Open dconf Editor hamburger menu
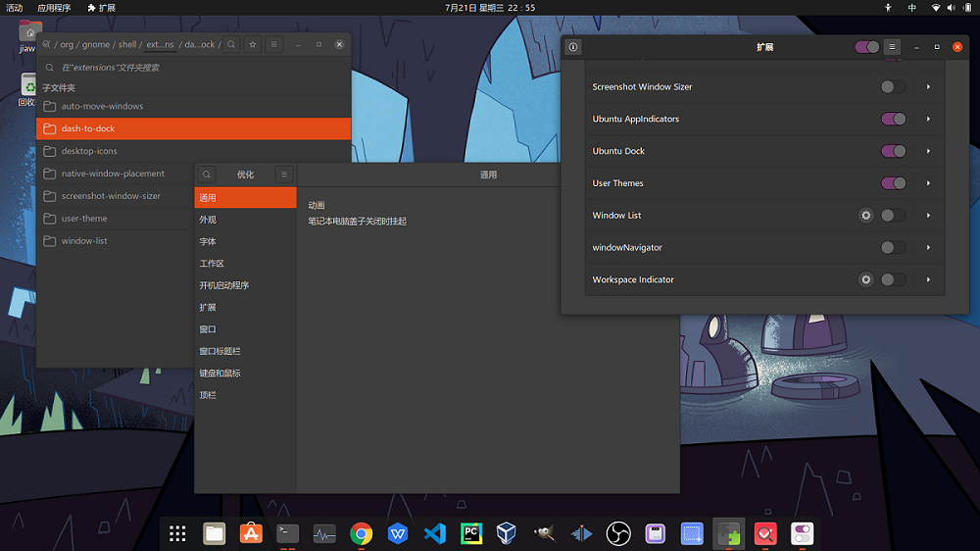This screenshot has height=551, width=980. (x=273, y=44)
